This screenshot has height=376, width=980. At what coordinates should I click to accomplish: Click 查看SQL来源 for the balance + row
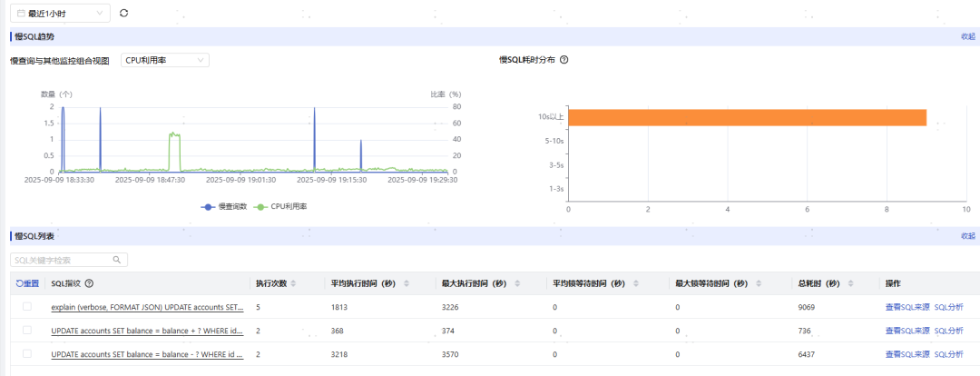(x=906, y=331)
